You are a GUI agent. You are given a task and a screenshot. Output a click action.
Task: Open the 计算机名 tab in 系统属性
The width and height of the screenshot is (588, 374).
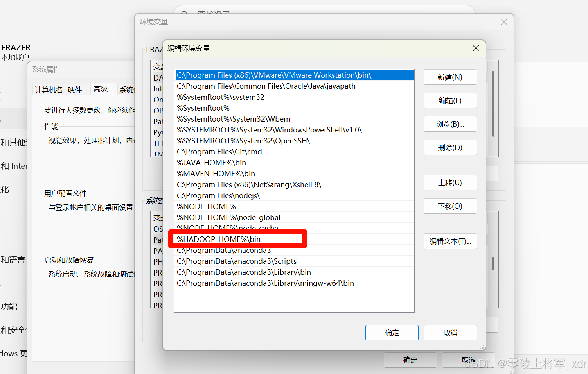point(49,90)
